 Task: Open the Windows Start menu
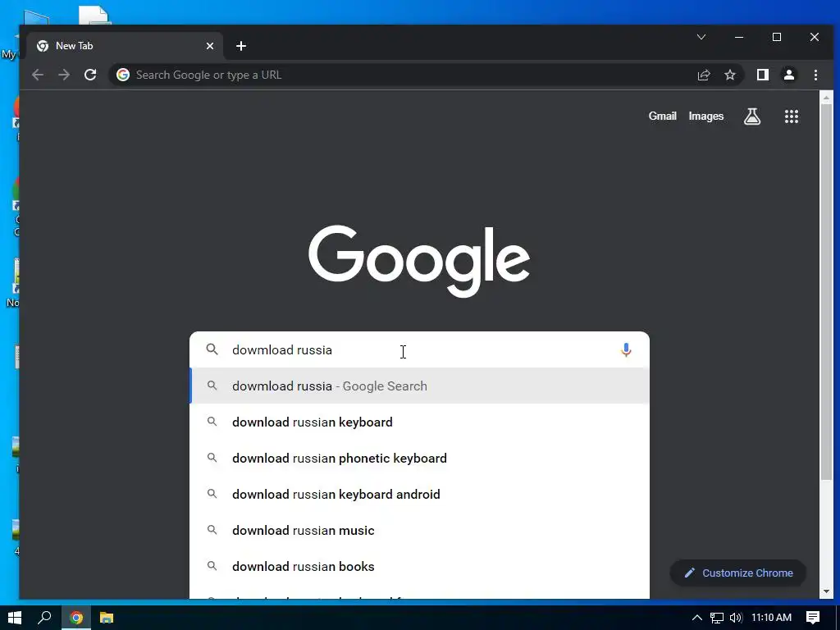pyautogui.click(x=15, y=618)
